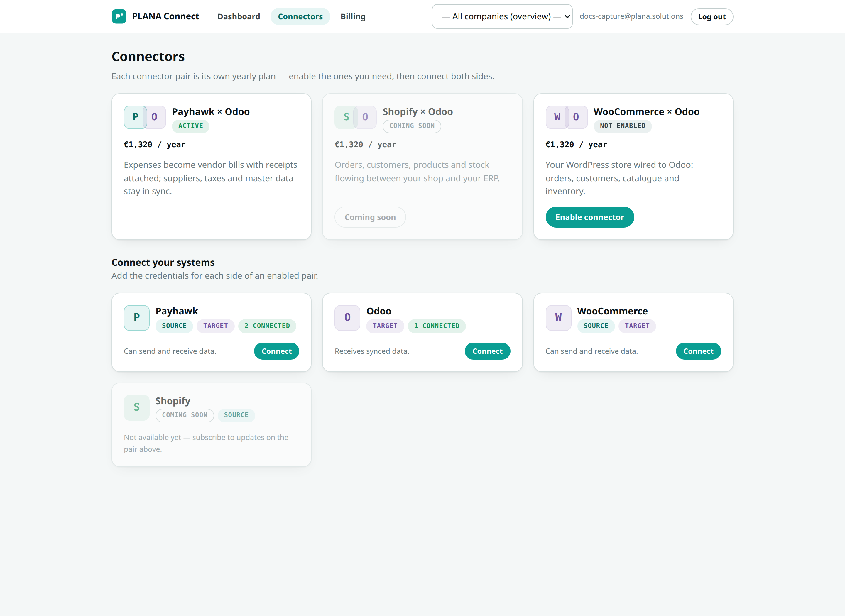Click 'Not available yet' note on Shopify card
Viewport: 845px width, 616px height.
(x=206, y=443)
